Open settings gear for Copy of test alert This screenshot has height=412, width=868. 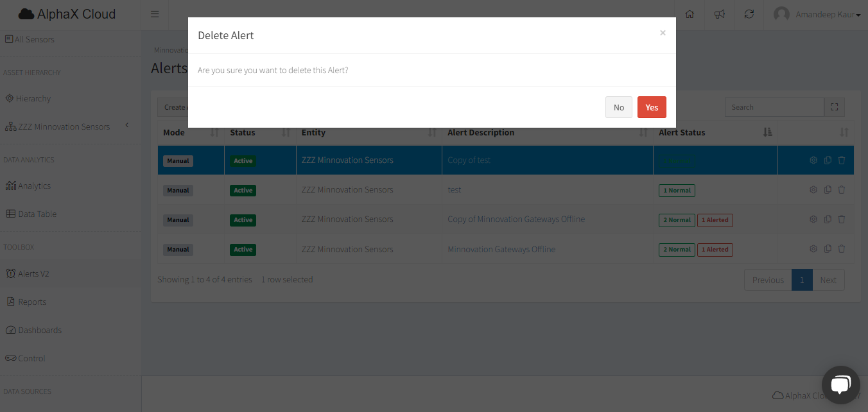813,160
